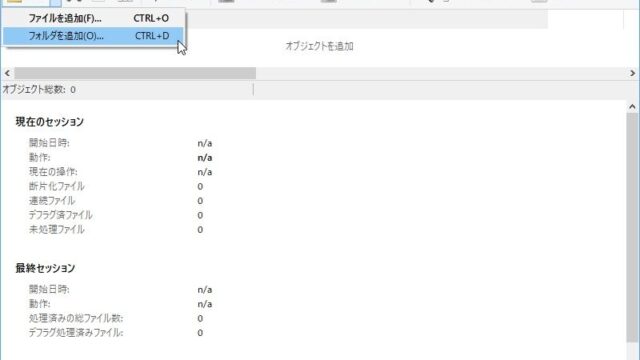Click the 未処理ファイル label
Image resolution: width=640 pixels, height=360 pixels.
[x=56, y=229]
